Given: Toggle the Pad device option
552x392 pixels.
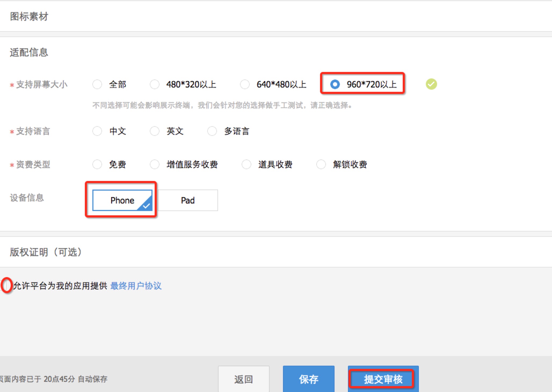Looking at the screenshot, I should pyautogui.click(x=188, y=200).
